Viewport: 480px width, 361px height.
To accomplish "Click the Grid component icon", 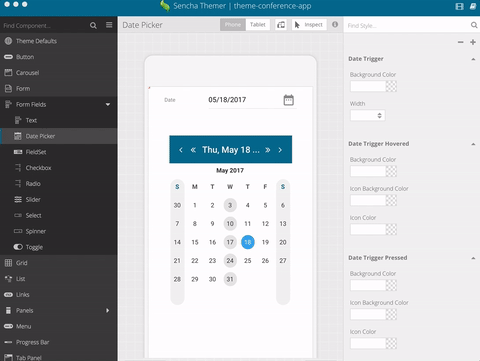I will pyautogui.click(x=8, y=263).
